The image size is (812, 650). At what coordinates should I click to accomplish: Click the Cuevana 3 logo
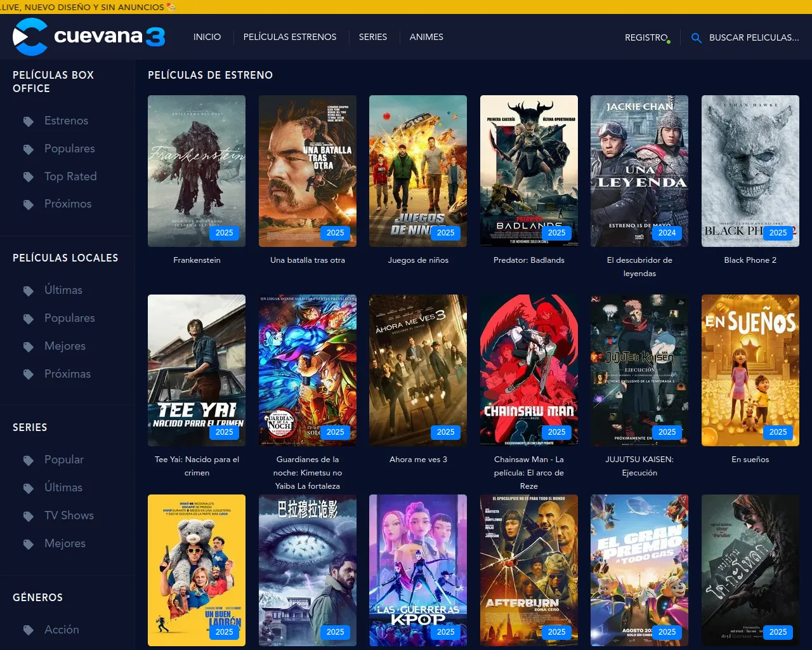click(89, 37)
